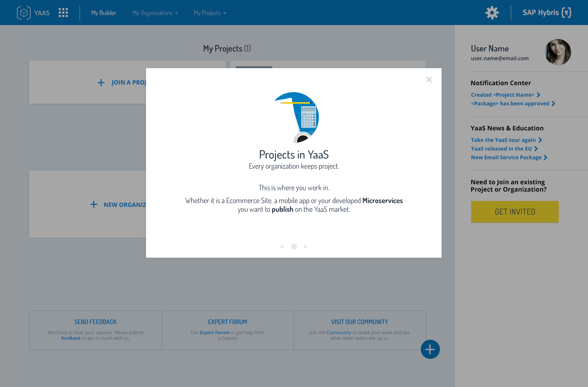Click the YaaS News & Education heading

507,128
